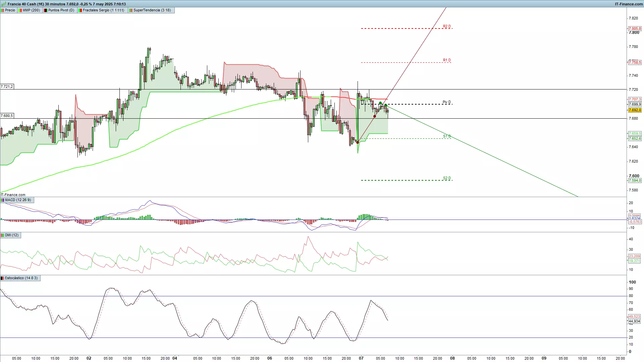This screenshot has width=644, height=362.
Task: Click the 7.600 price scale label
Action: pos(634,176)
